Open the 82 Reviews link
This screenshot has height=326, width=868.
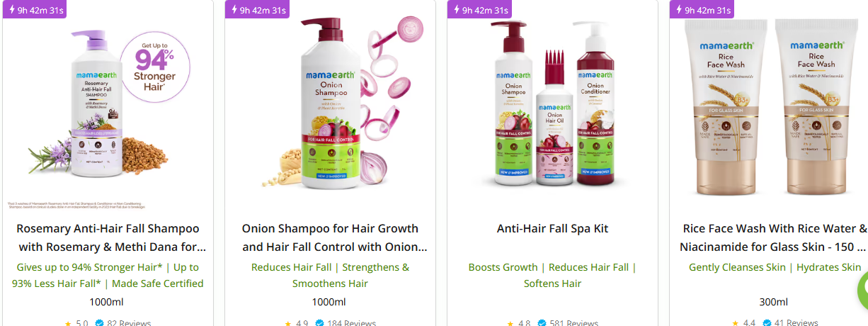[129, 323]
